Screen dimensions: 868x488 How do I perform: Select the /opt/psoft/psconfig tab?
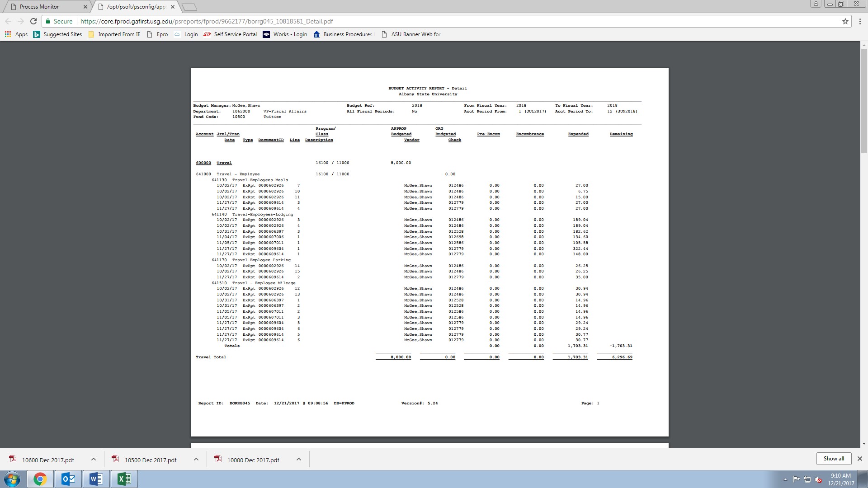pos(136,7)
